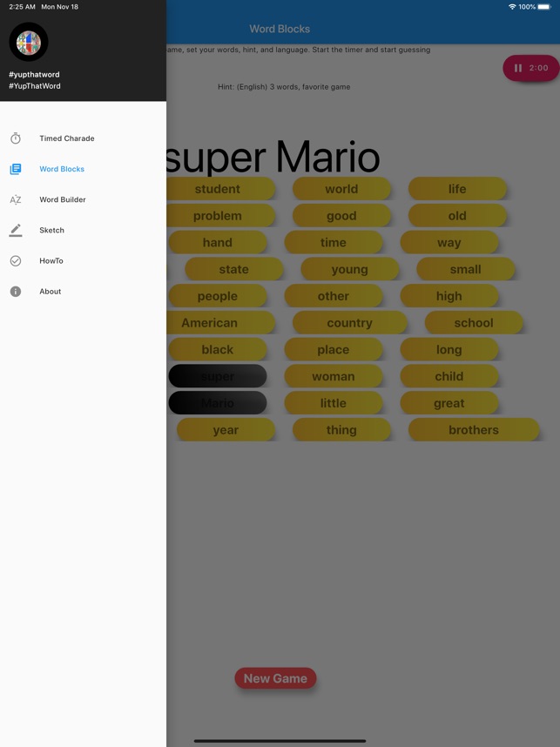The image size is (560, 747).
Task: Tap the Wi-Fi status icon
Action: coord(512,7)
